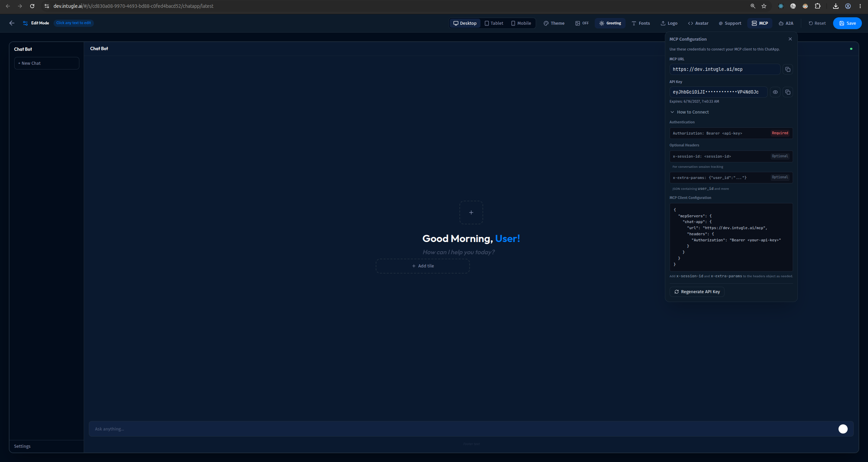Image resolution: width=868 pixels, height=462 pixels.
Task: Send message with the round white button
Action: click(x=843, y=429)
